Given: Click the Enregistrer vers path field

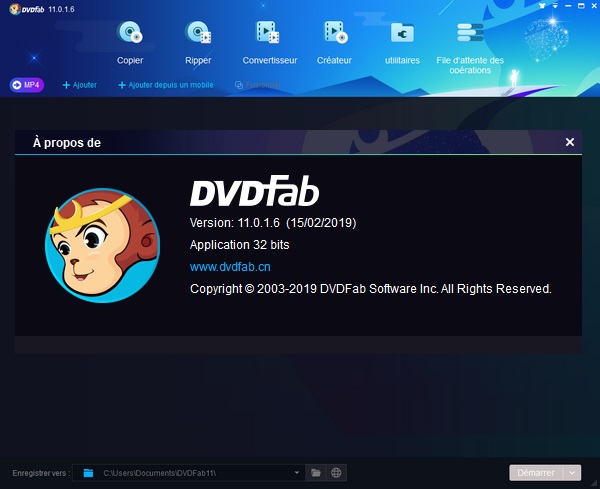Looking at the screenshot, I should (188, 473).
